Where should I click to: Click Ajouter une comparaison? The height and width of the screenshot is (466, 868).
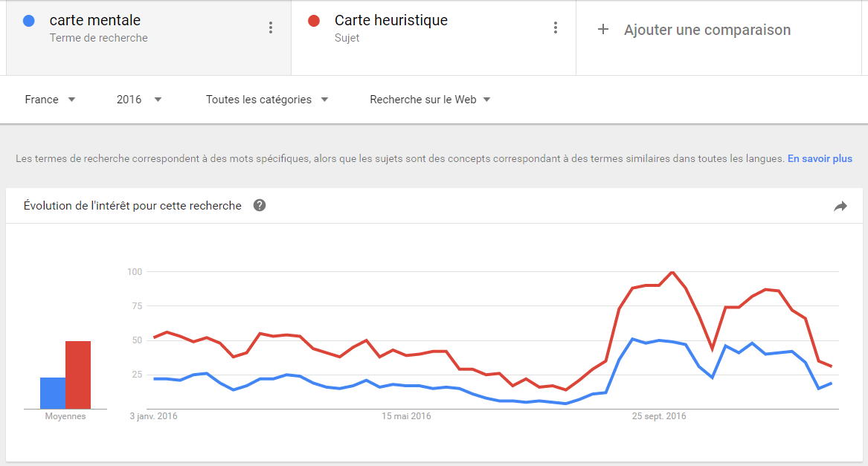pyautogui.click(x=707, y=30)
